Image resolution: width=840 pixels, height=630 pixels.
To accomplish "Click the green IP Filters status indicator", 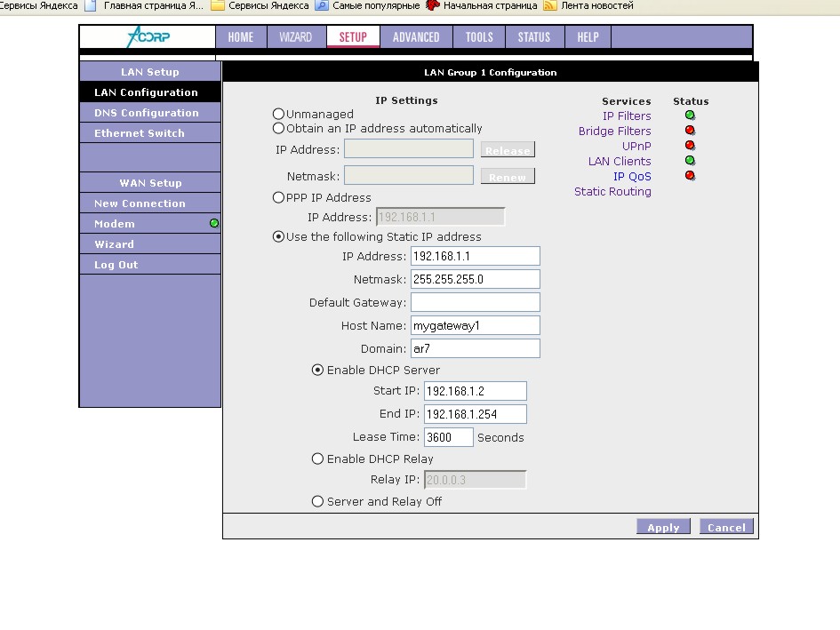I will point(690,116).
